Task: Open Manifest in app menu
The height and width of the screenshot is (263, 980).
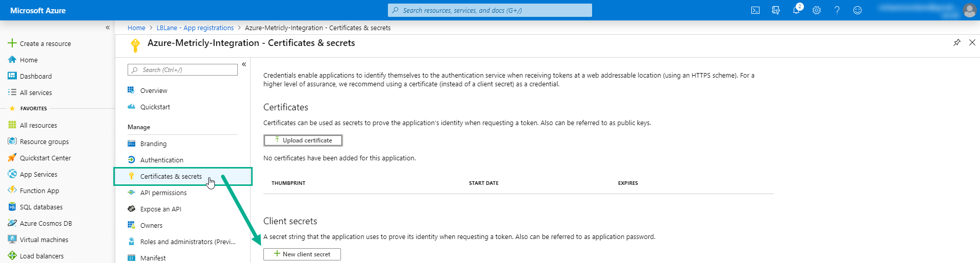Action: click(x=153, y=258)
